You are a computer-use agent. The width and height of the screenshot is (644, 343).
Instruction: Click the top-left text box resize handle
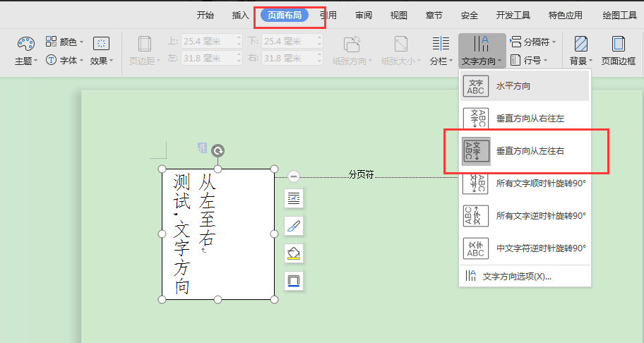tap(162, 169)
